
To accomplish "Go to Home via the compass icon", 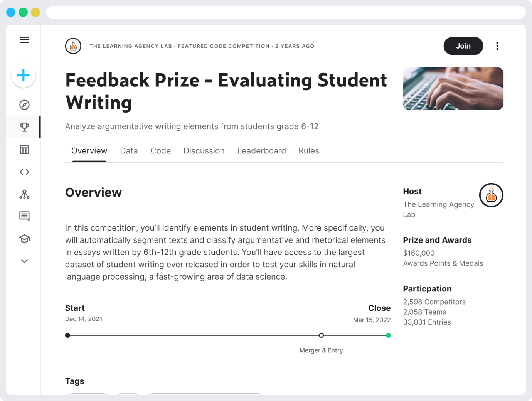I will (24, 104).
